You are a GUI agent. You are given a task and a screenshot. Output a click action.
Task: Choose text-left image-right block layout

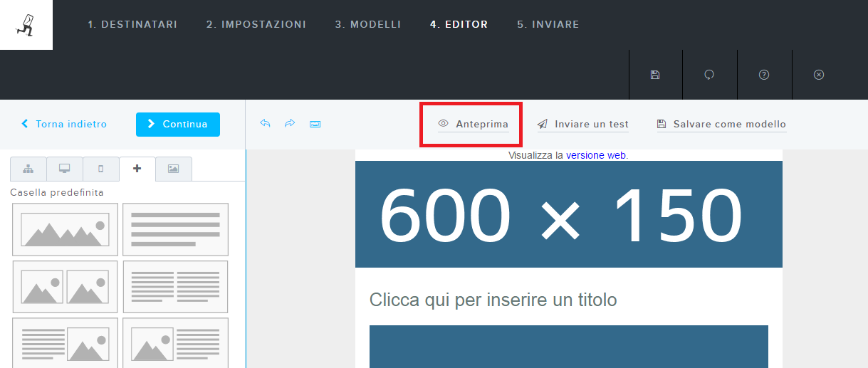66,342
